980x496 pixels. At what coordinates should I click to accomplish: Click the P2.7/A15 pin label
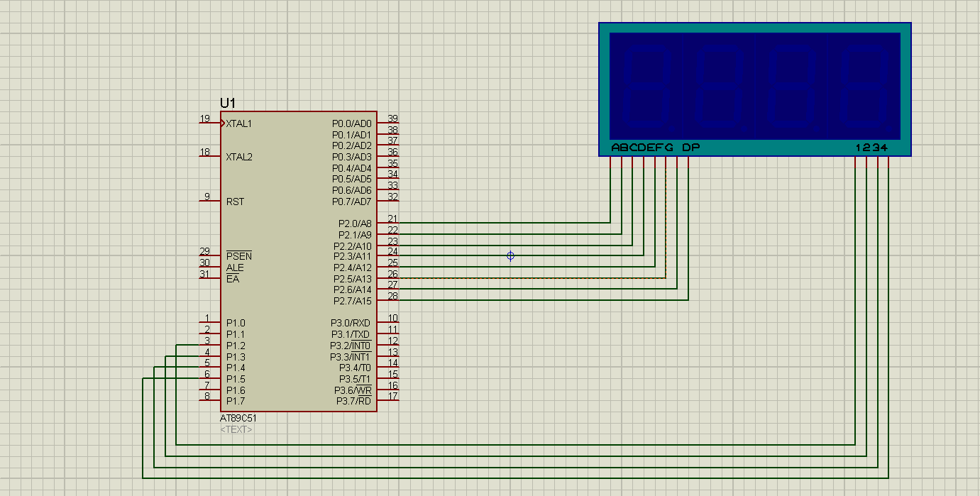353,301
